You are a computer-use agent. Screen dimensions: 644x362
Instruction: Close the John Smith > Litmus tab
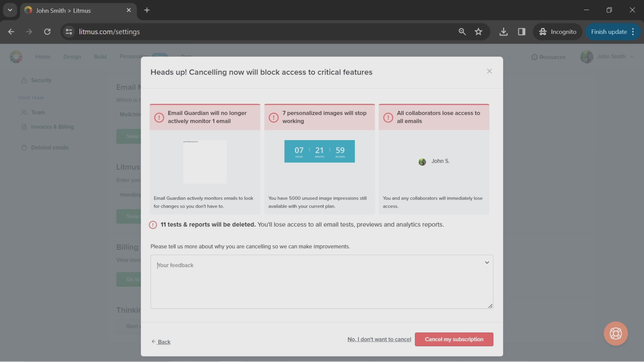(129, 10)
